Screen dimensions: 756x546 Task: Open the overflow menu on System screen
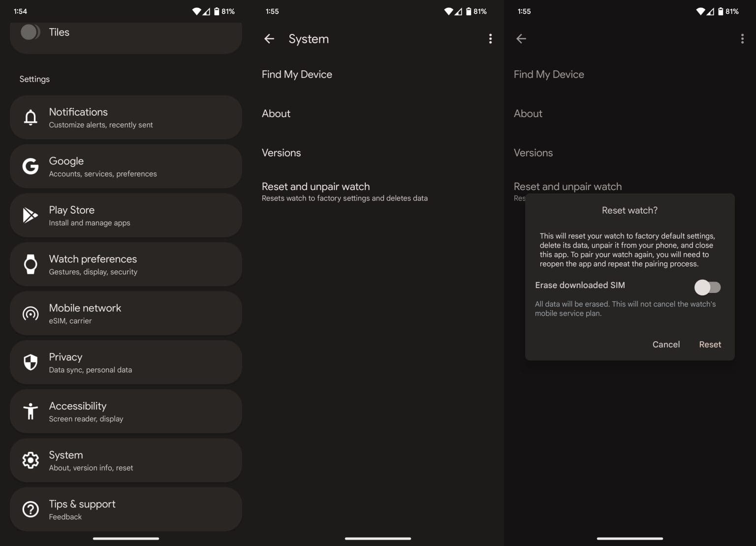(490, 39)
